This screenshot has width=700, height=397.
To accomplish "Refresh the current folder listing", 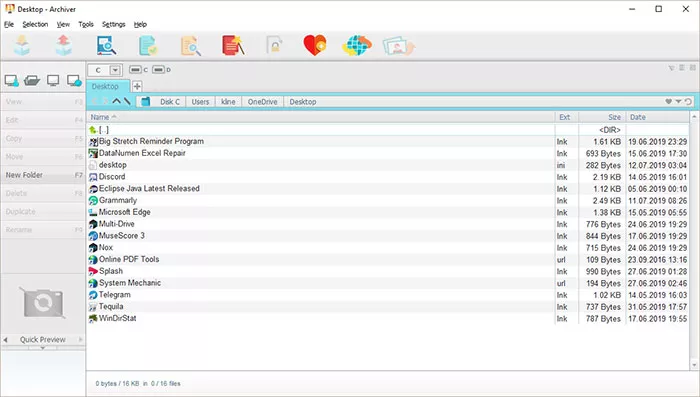I will pyautogui.click(x=688, y=101).
